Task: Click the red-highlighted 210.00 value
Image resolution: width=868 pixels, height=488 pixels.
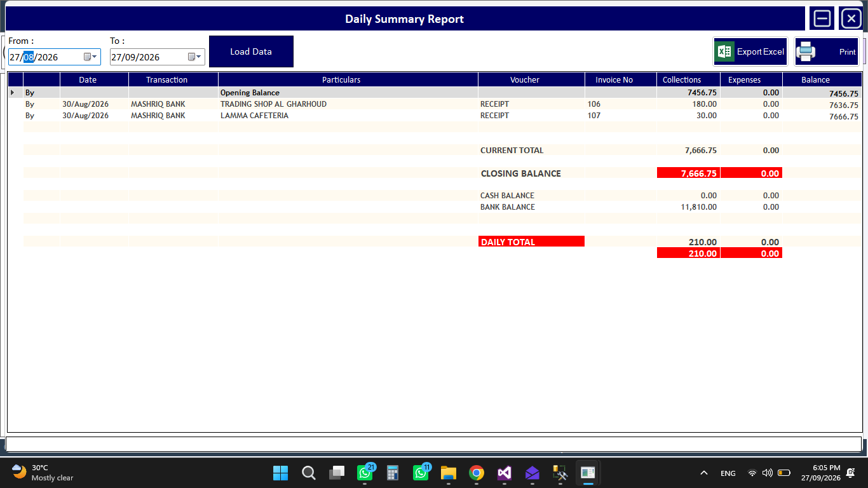Action: (x=688, y=253)
